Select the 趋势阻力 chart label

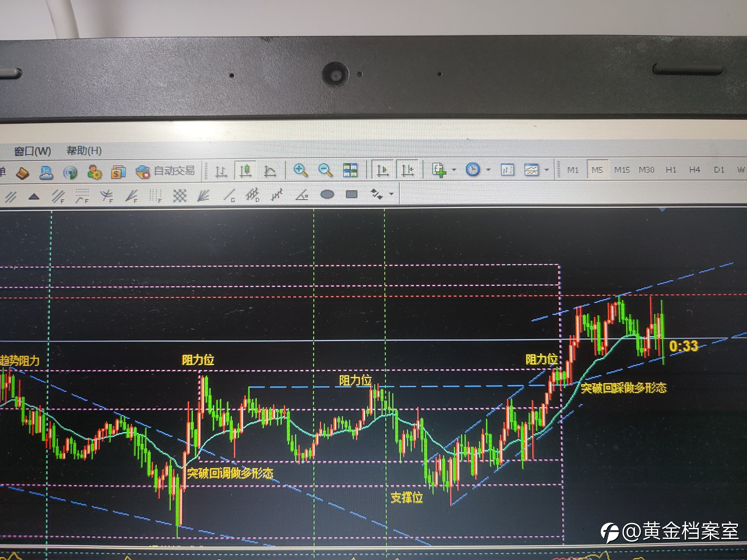pyautogui.click(x=20, y=361)
